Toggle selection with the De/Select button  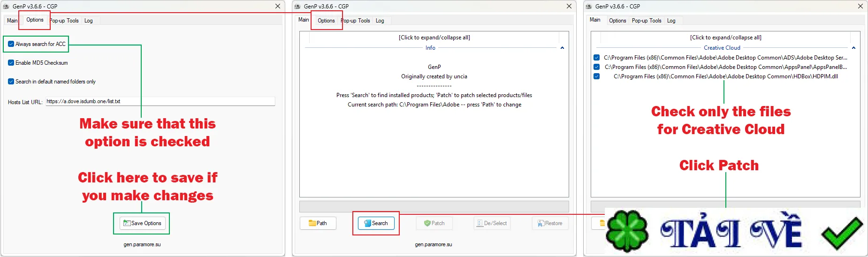[492, 223]
